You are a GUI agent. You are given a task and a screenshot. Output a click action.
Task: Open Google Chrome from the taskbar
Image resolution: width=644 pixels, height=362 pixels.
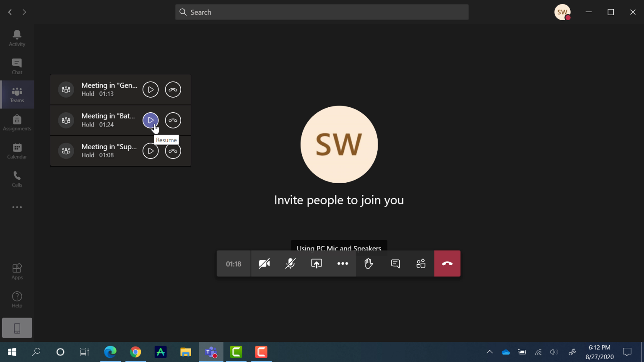[135, 352]
